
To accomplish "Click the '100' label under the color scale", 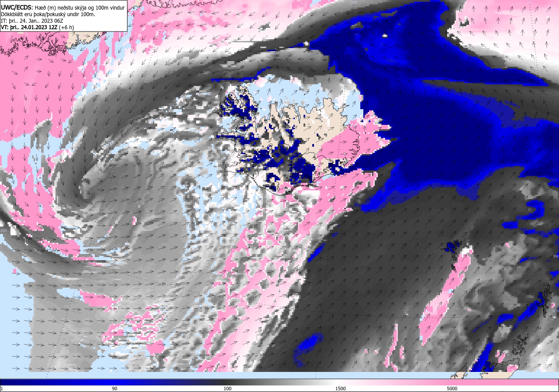I will coord(228,389).
